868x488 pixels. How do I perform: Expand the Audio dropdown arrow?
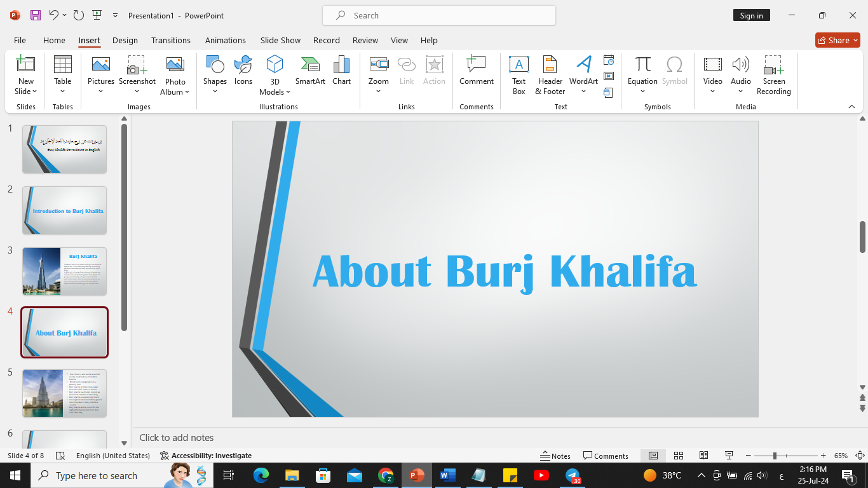coord(741,91)
